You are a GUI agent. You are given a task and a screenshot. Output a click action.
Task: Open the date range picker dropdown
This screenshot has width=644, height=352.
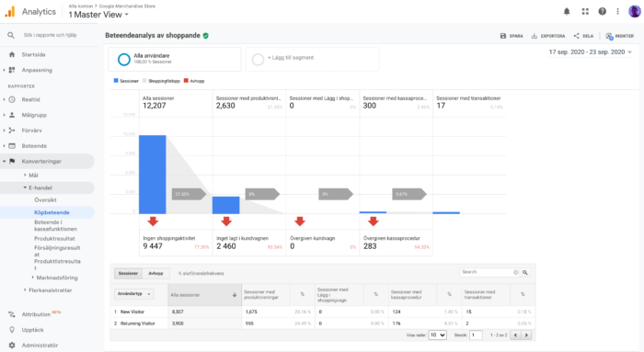click(591, 52)
